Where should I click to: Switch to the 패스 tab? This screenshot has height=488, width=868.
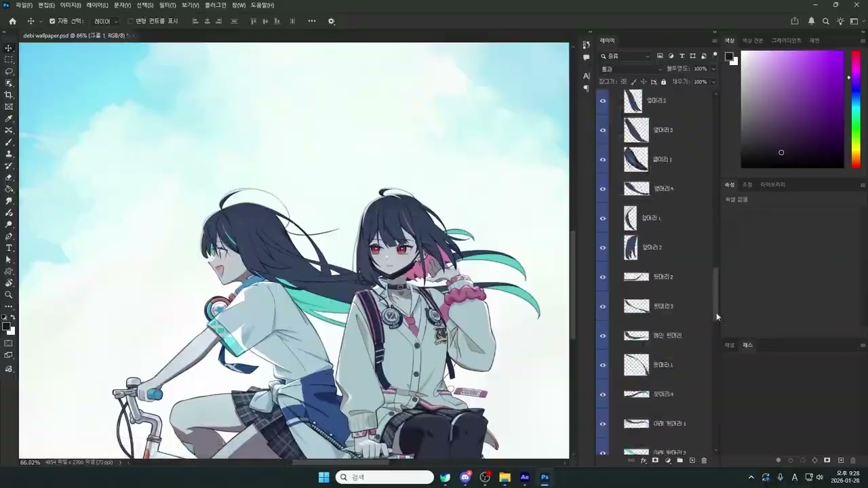(x=748, y=345)
